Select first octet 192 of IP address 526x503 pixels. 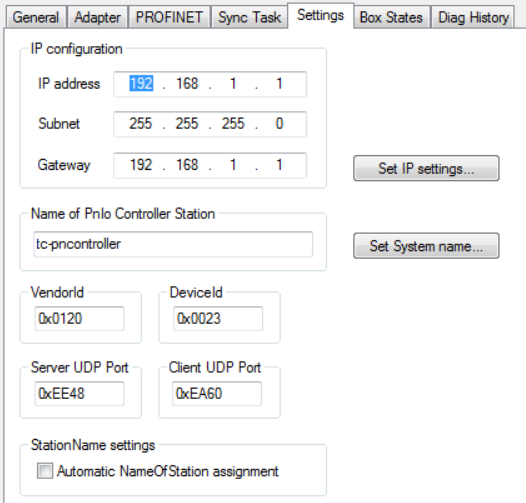141,83
